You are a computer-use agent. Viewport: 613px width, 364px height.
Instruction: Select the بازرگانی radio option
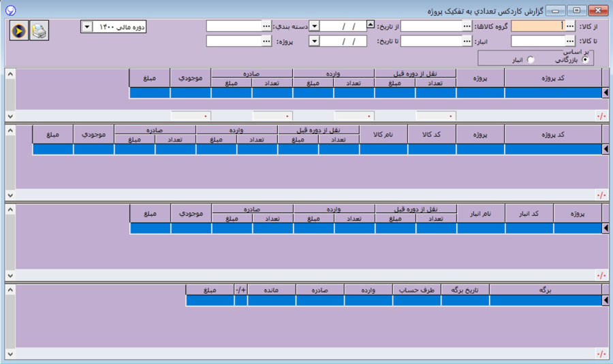[585, 60]
